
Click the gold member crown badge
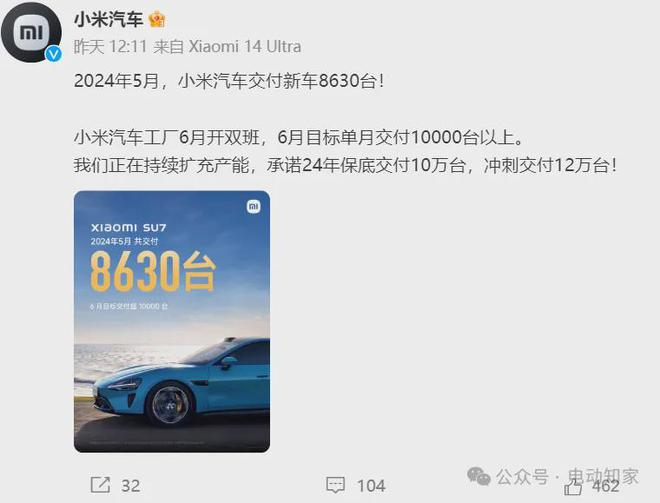pyautogui.click(x=157, y=19)
